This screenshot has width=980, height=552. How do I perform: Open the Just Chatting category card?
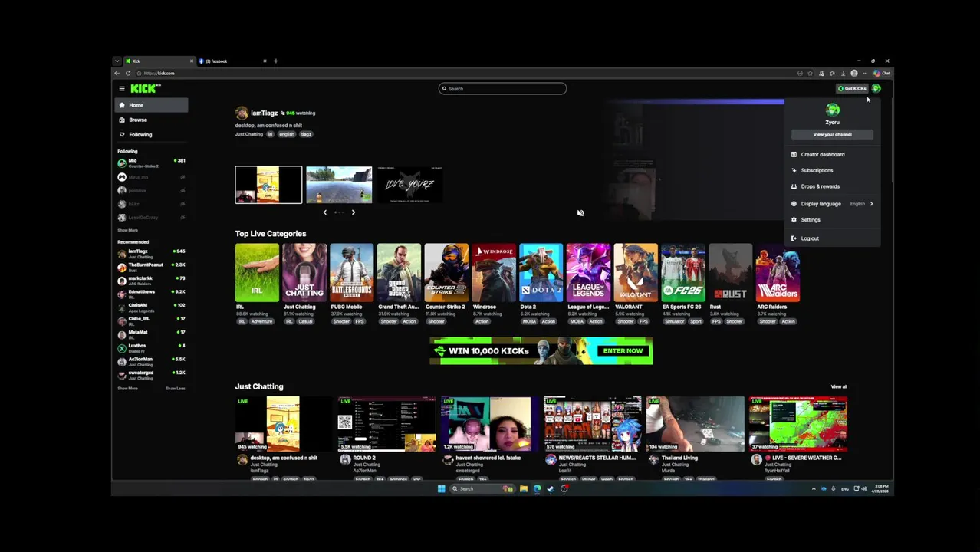coord(304,272)
